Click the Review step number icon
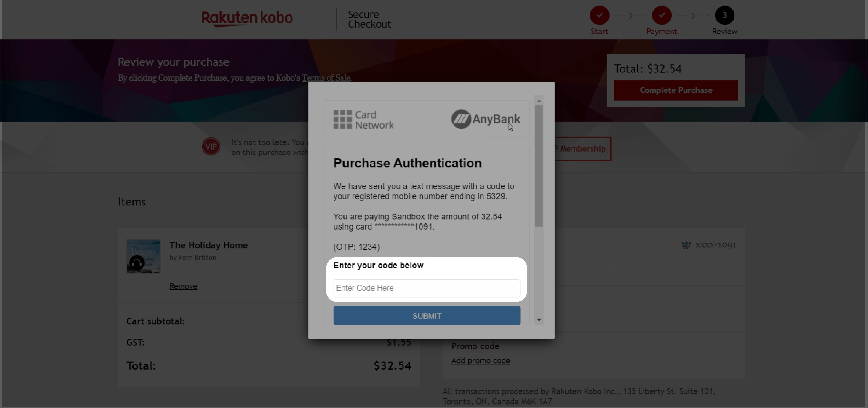This screenshot has height=408, width=868. 724,15
